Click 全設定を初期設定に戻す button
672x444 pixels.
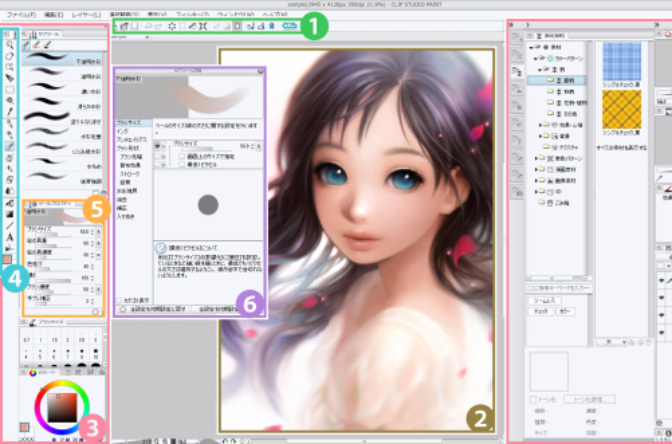[x=153, y=309]
